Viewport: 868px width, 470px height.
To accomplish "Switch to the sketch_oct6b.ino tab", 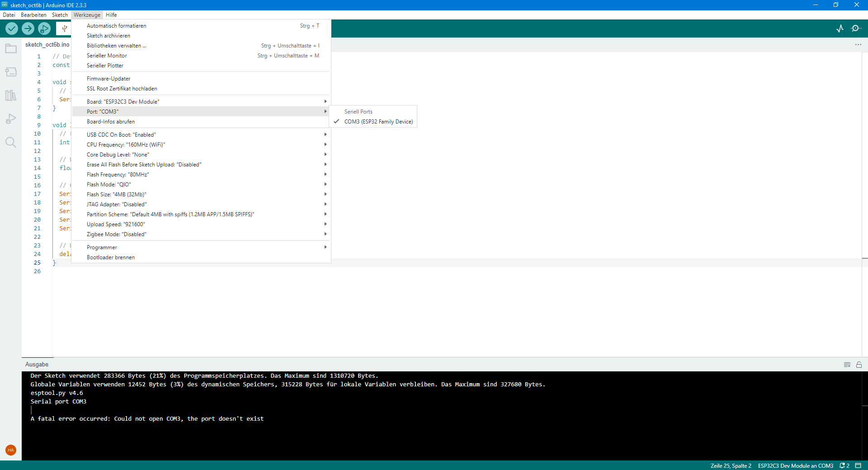I will (47, 44).
